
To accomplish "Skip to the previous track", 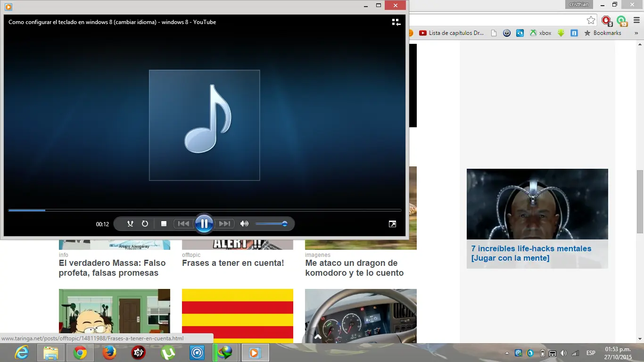I will [183, 224].
